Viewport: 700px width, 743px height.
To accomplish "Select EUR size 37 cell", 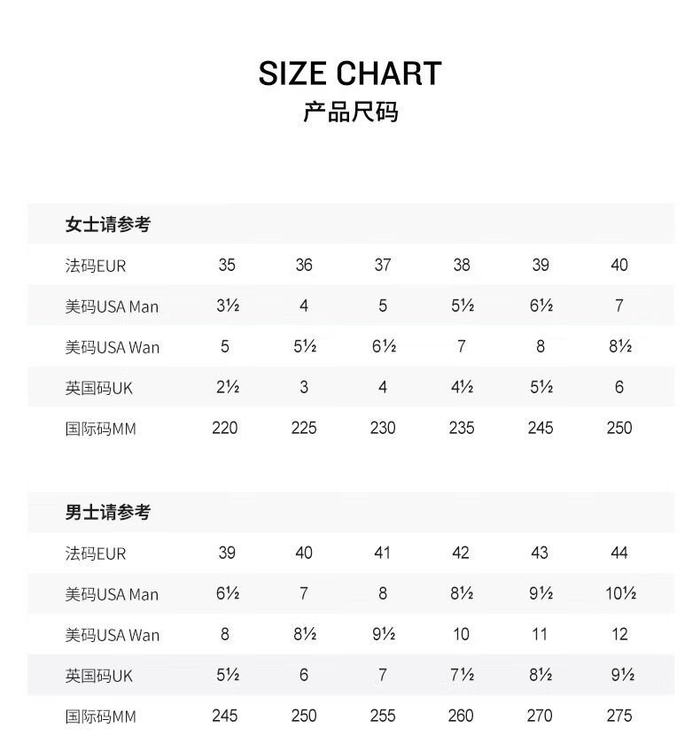I will point(383,265).
